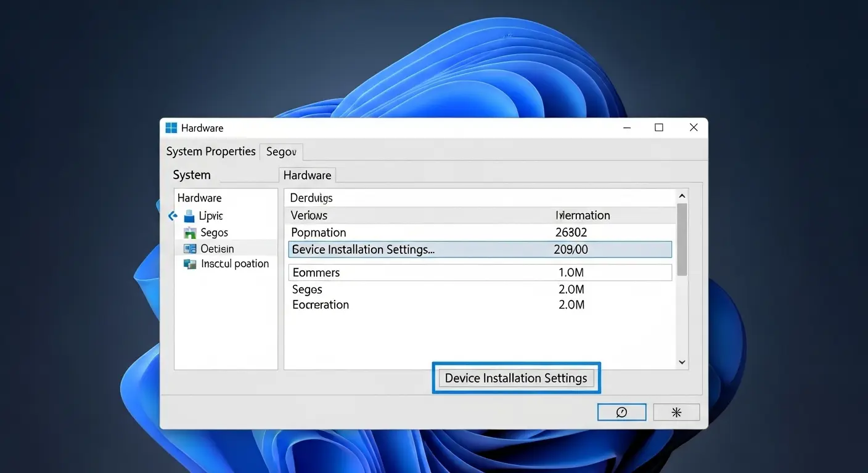Image resolution: width=868 pixels, height=473 pixels.
Task: Click the vertical scrollbar thumb
Action: pos(682,239)
